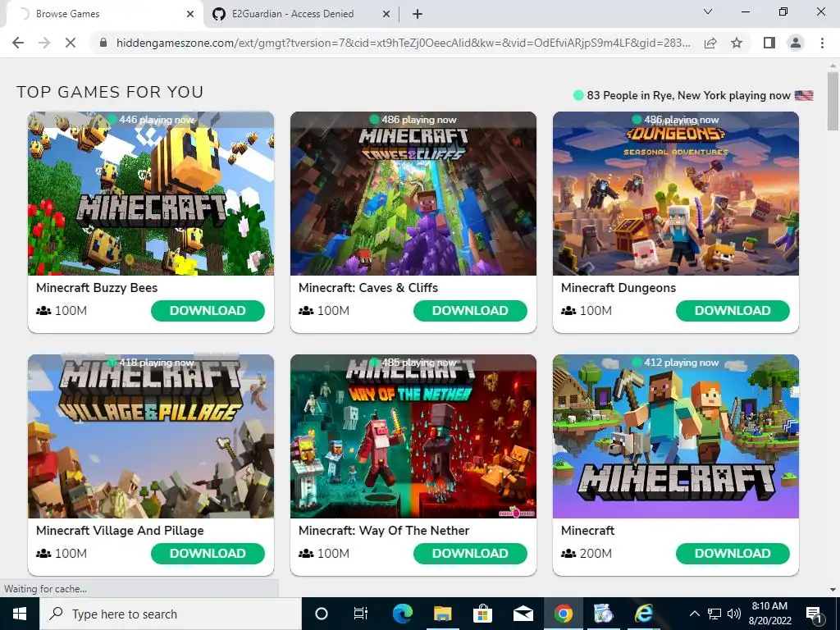Close the Browse Games tab
Image resolution: width=840 pixels, height=630 pixels.
190,14
